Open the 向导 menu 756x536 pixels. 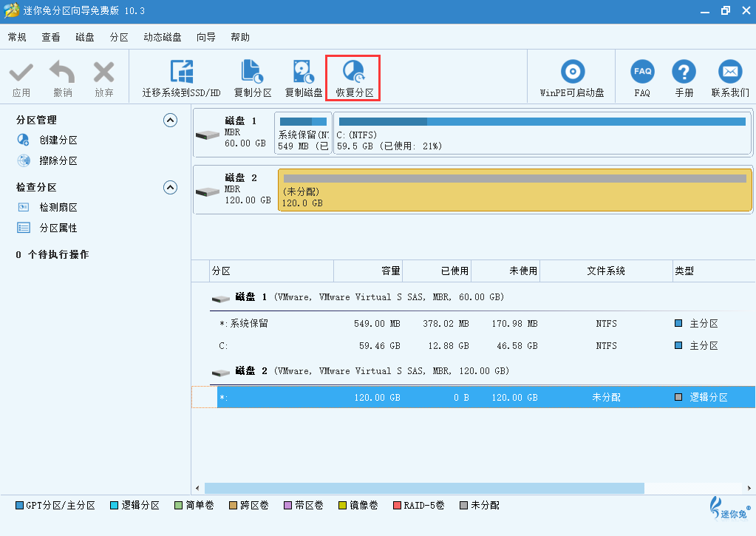point(206,37)
